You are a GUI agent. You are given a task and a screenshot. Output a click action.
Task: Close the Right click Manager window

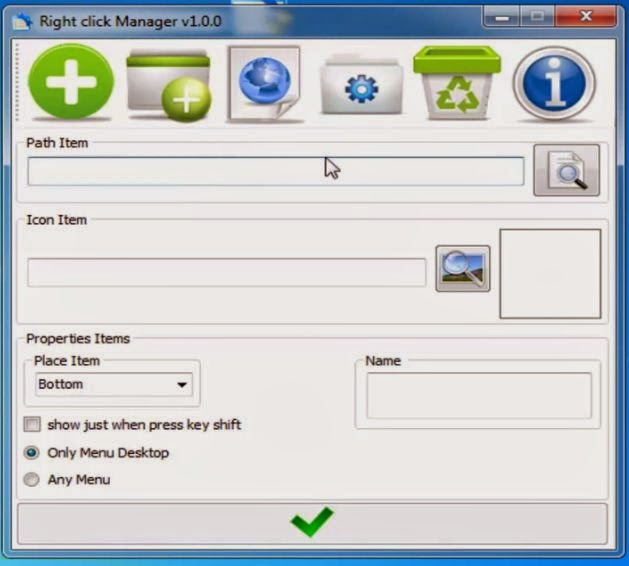pyautogui.click(x=586, y=16)
